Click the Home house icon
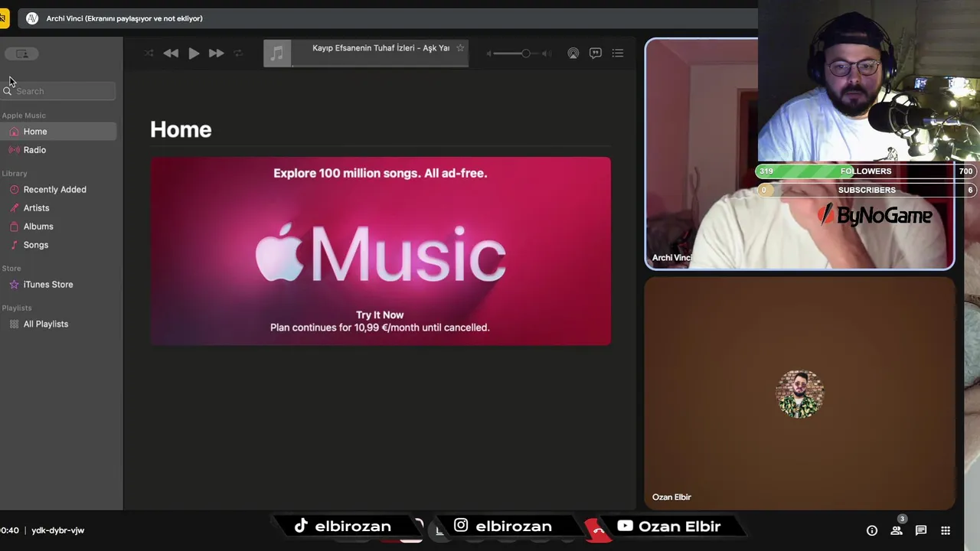 pos(14,132)
